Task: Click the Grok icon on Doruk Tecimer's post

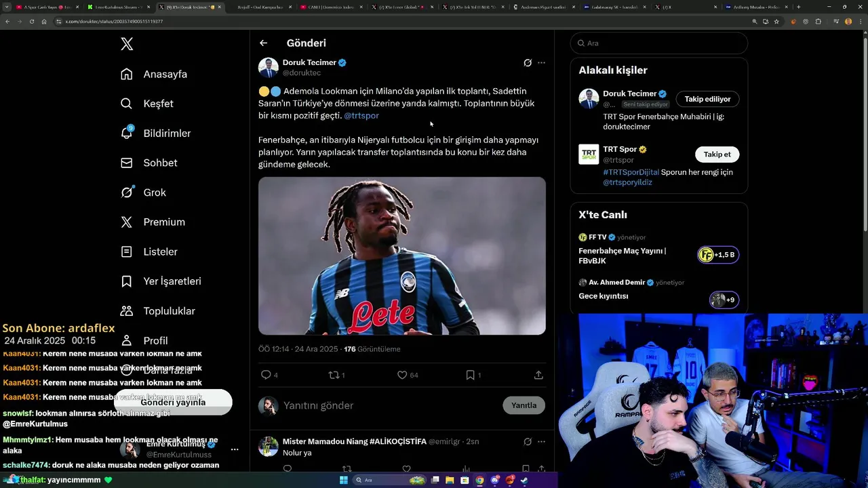Action: (x=528, y=62)
